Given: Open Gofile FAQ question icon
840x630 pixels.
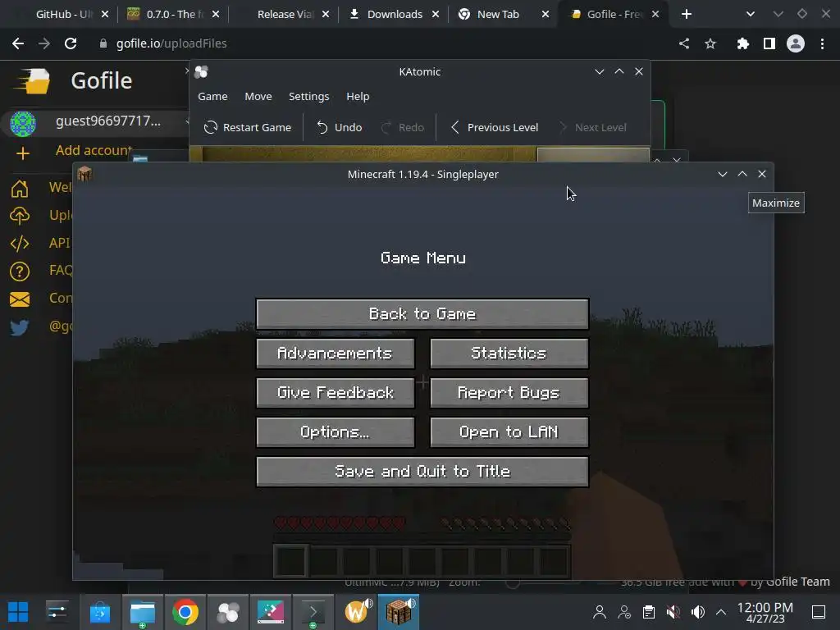Looking at the screenshot, I should tap(20, 271).
